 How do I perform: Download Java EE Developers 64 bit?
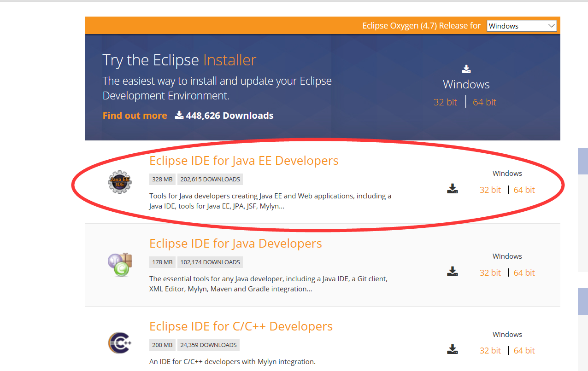[x=524, y=190]
